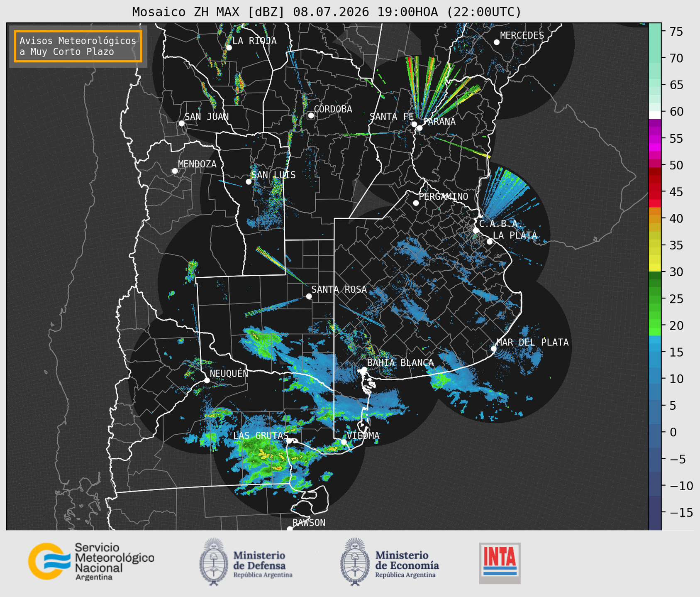Click the Viedma city label
Image resolution: width=700 pixels, height=597 pixels.
coord(363,436)
